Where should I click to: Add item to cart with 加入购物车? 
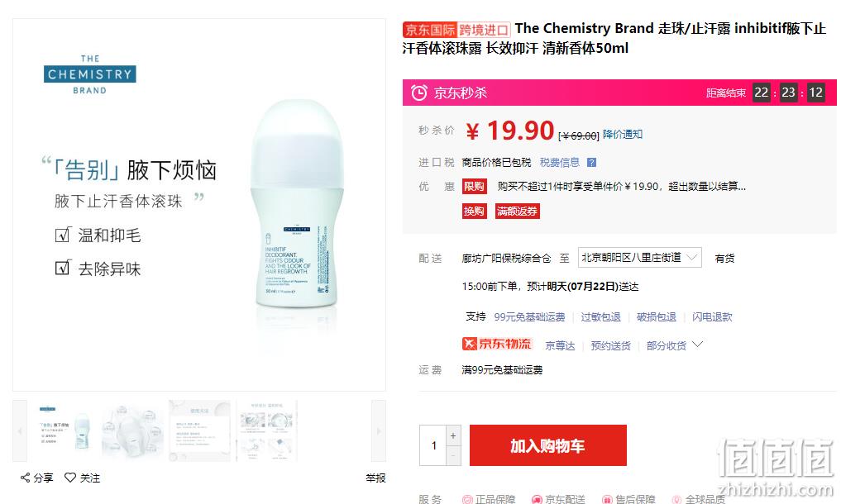pyautogui.click(x=547, y=445)
